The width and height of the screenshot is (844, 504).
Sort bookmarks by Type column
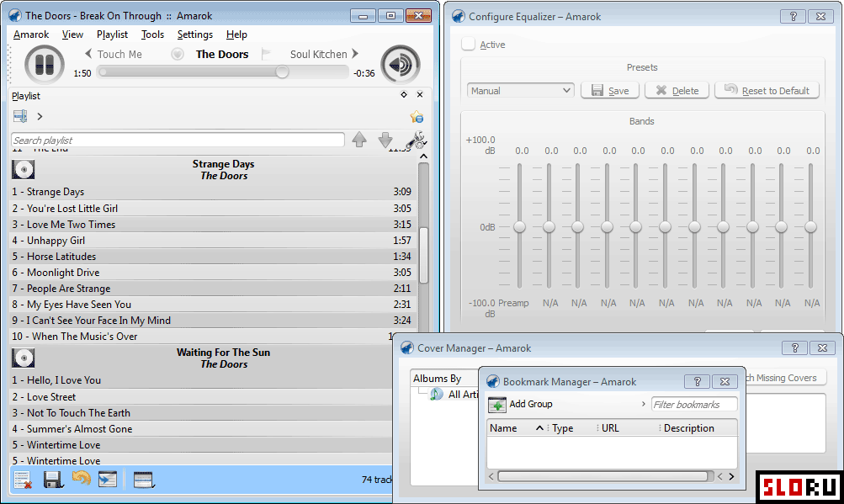573,428
